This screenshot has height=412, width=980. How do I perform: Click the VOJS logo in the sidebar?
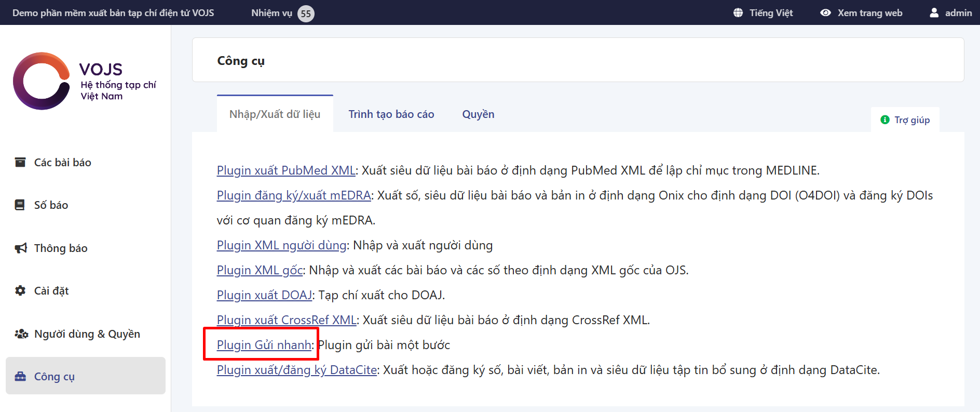click(x=84, y=81)
